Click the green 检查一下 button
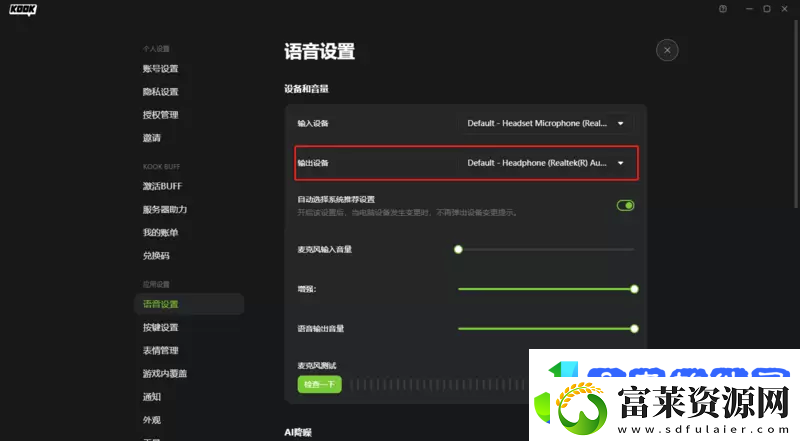This screenshot has width=800, height=441. tap(319, 384)
